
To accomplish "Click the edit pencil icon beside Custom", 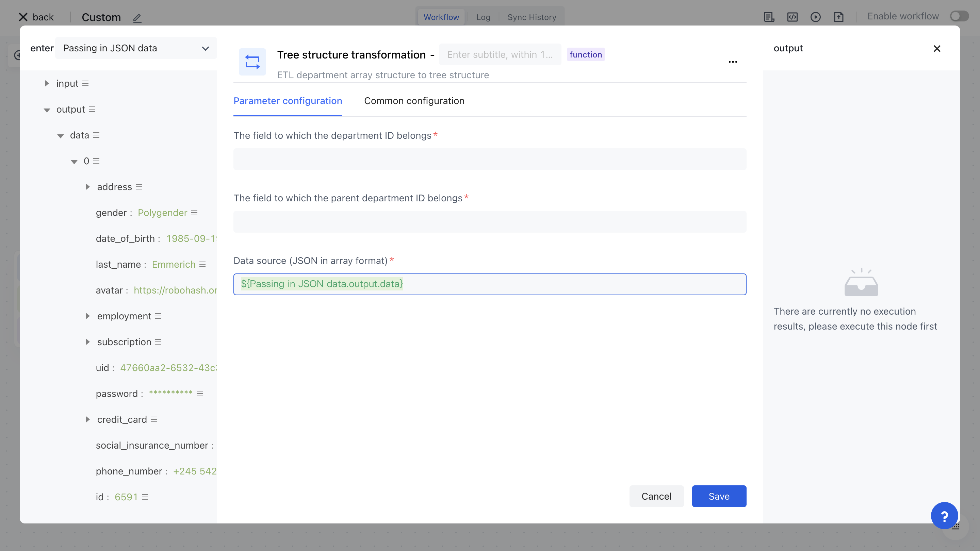I will coord(137,18).
